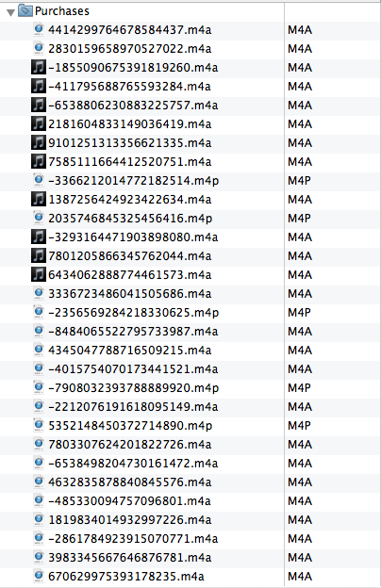Viewport: 381px width, 588px height.
Task: Click music note icon of 7585111664412520751.m4a
Action: 39,162
